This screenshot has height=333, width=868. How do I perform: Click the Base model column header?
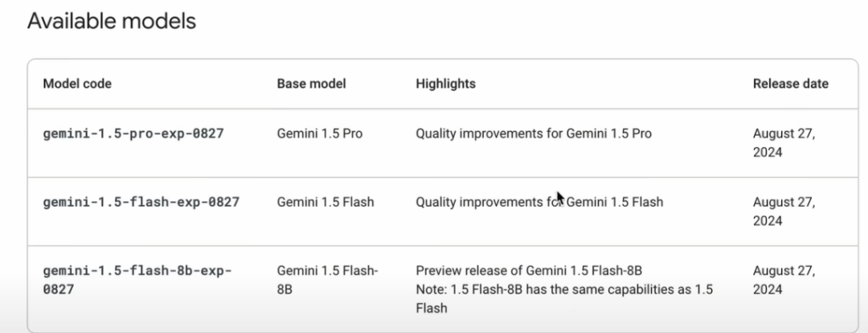311,84
